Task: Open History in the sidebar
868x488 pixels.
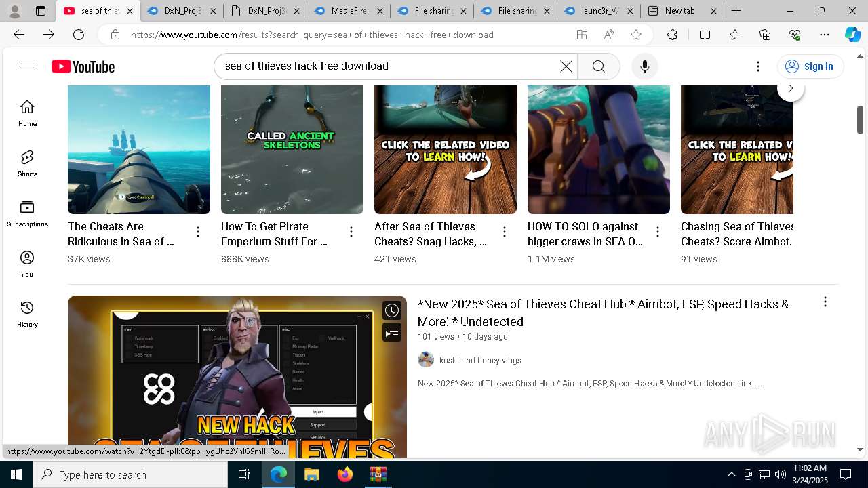Action: (x=27, y=314)
